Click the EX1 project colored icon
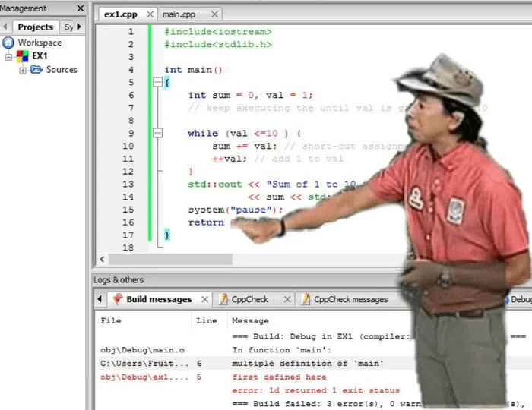Viewport: 532px width, 410px height. click(x=22, y=56)
